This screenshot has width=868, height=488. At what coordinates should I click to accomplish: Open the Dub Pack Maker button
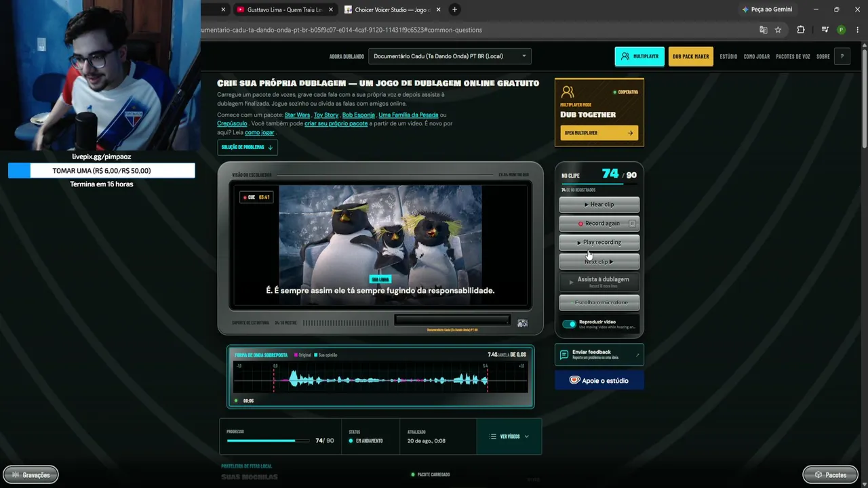click(x=691, y=56)
